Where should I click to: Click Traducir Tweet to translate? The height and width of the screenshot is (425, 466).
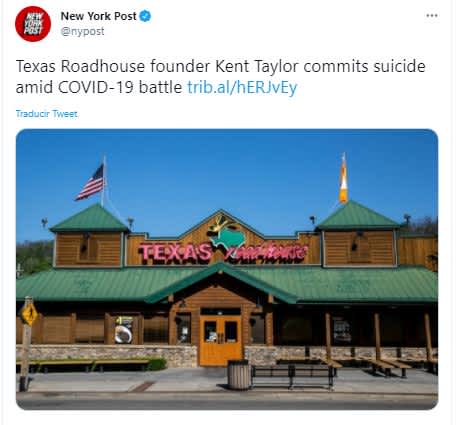click(x=46, y=114)
